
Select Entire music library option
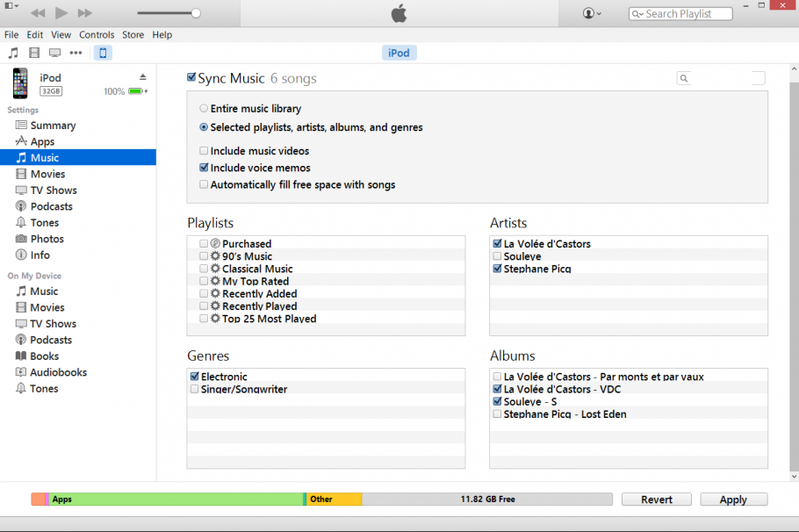[204, 109]
